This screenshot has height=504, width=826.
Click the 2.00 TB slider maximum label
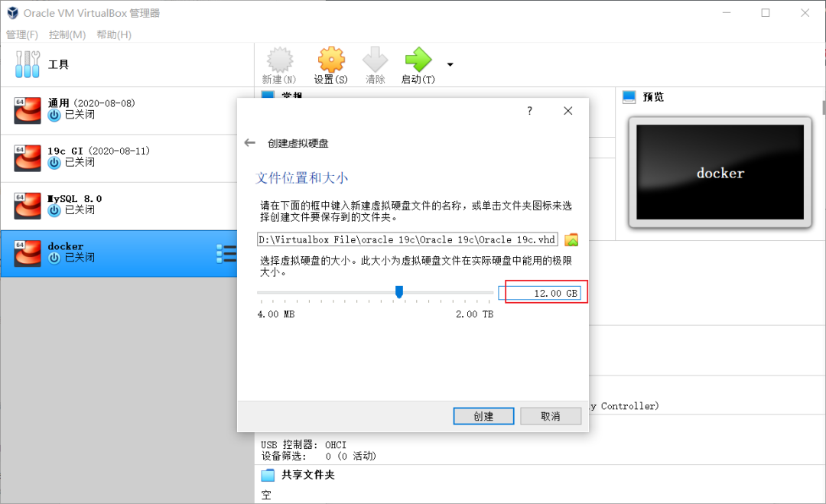pyautogui.click(x=475, y=314)
